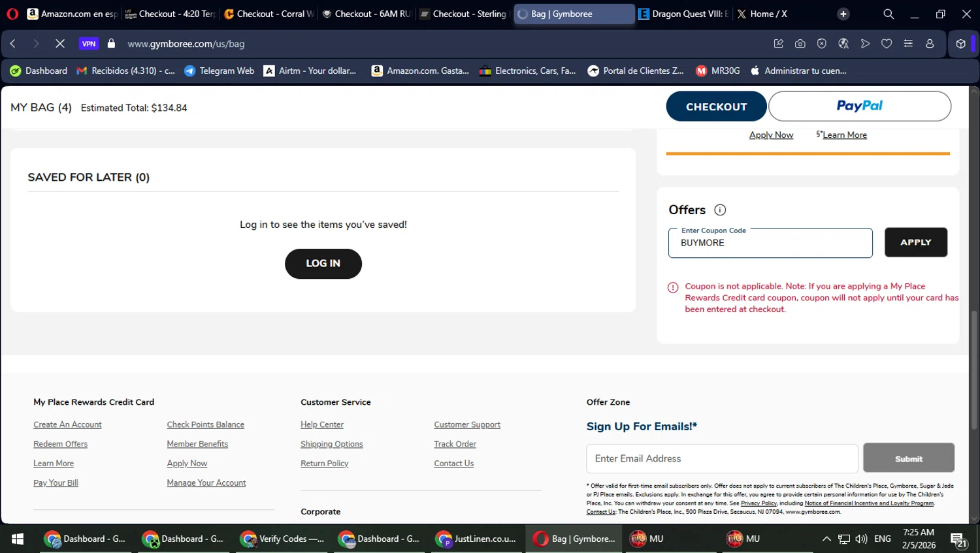Open Dashboard bookmark
This screenshot has width=980, height=553.
coord(39,71)
